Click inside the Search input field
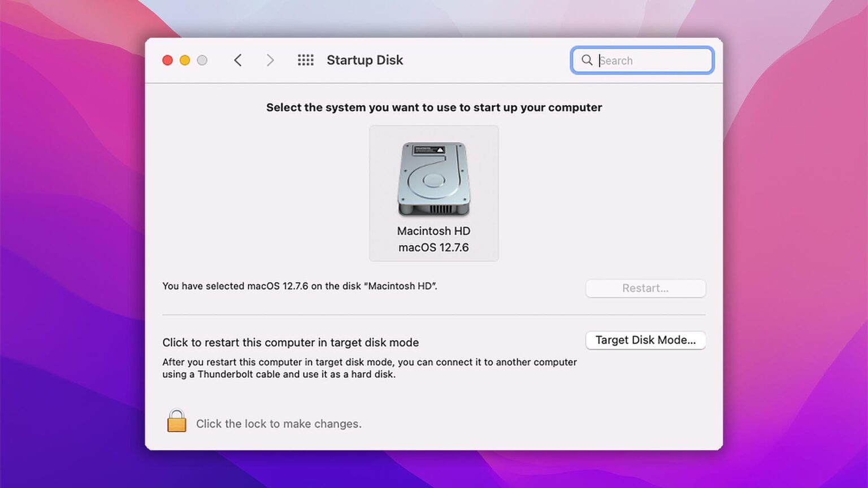The image size is (868, 488). click(x=644, y=60)
